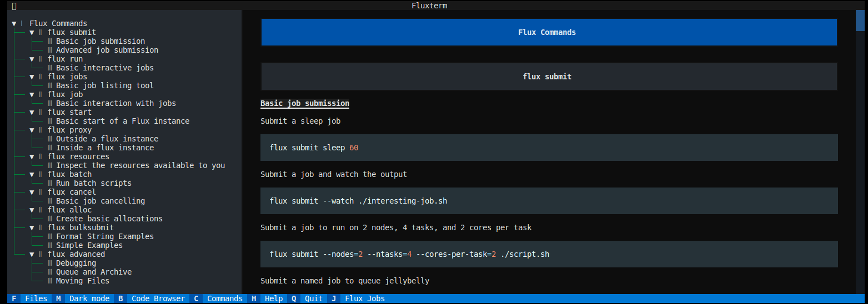Click the Fluxterm title text

pos(429,6)
